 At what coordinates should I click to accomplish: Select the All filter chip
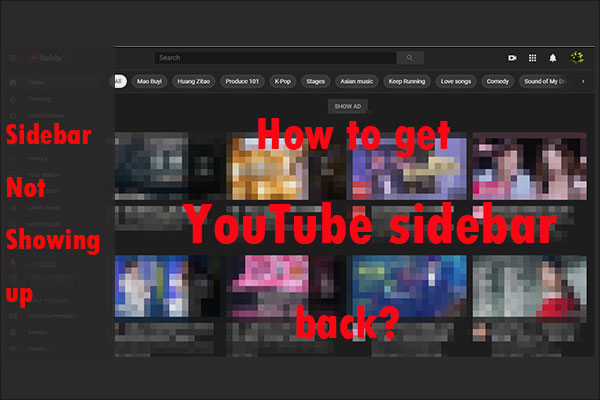pyautogui.click(x=119, y=81)
